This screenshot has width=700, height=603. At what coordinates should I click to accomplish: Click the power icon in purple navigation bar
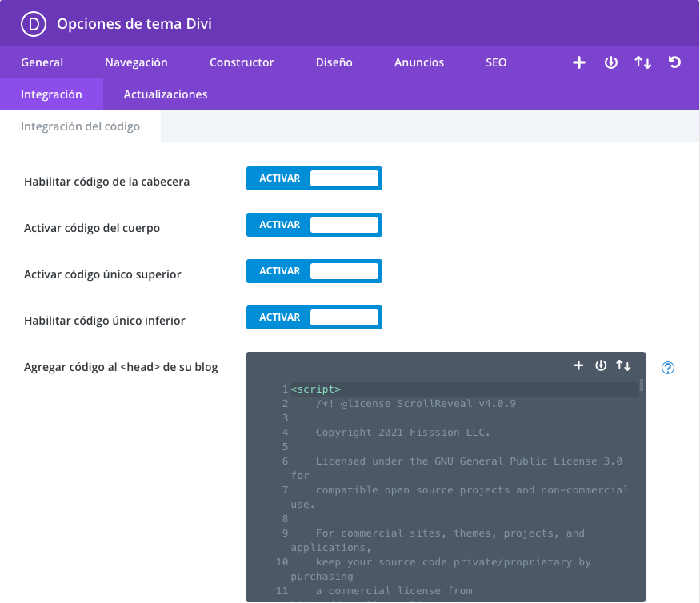point(611,62)
